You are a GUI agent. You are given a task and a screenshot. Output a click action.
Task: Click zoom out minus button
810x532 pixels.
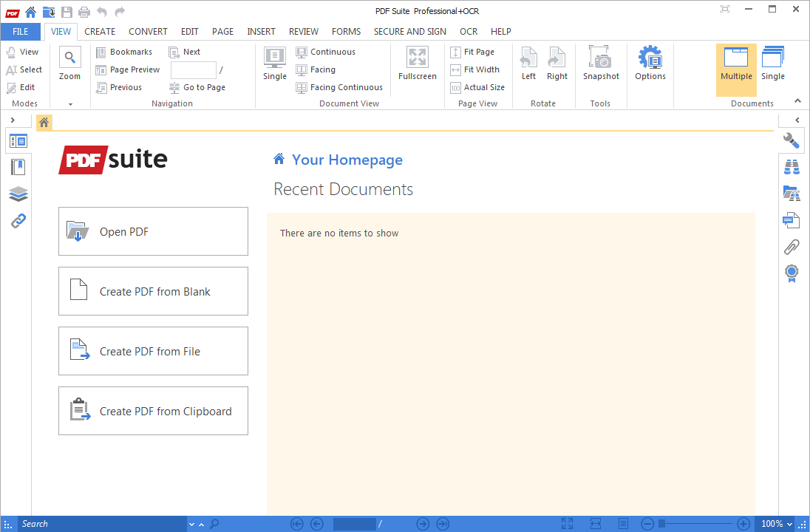(647, 524)
